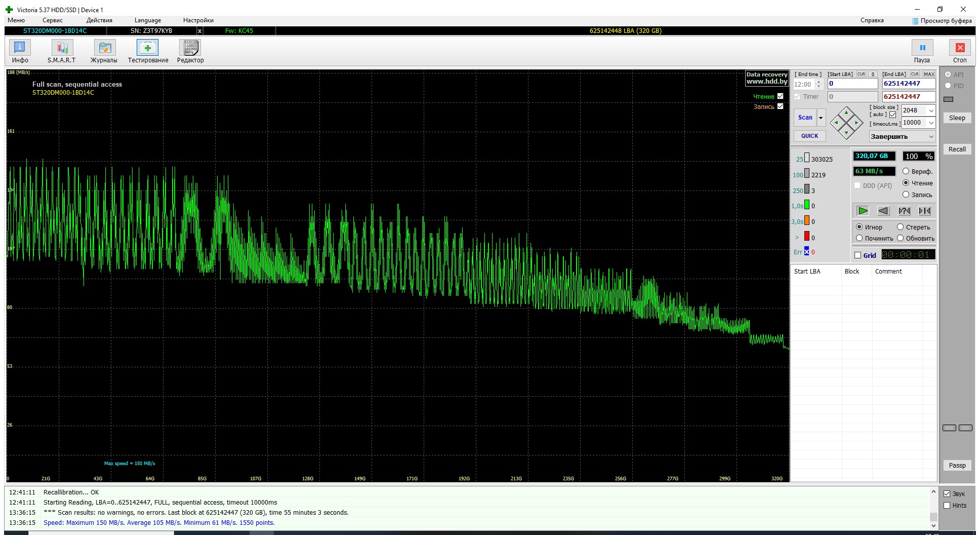This screenshot has width=980, height=535.
Task: Open the S.M.A.R.T attributes view
Action: pyautogui.click(x=62, y=52)
